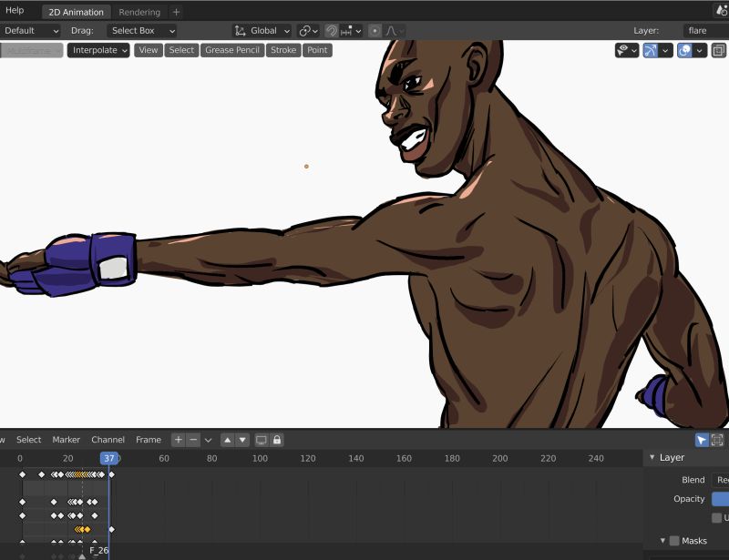Click the Marker menu in the timeline
Viewport: 729px width, 560px height.
(66, 440)
